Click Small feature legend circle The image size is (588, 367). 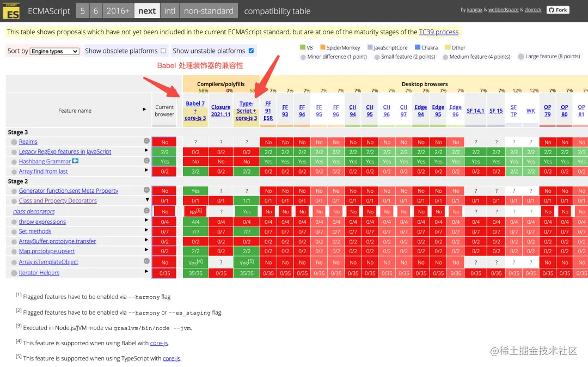click(377, 57)
